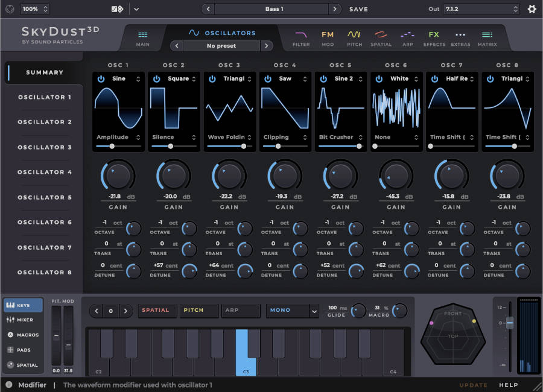
Task: Click the SAVE button
Action: [x=358, y=9]
